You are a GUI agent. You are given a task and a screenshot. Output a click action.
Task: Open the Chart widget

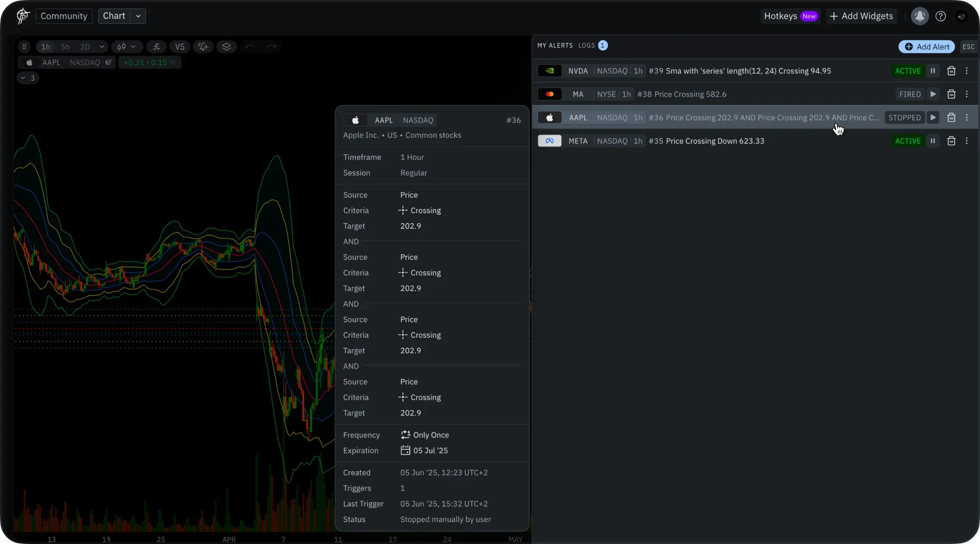[x=114, y=16]
